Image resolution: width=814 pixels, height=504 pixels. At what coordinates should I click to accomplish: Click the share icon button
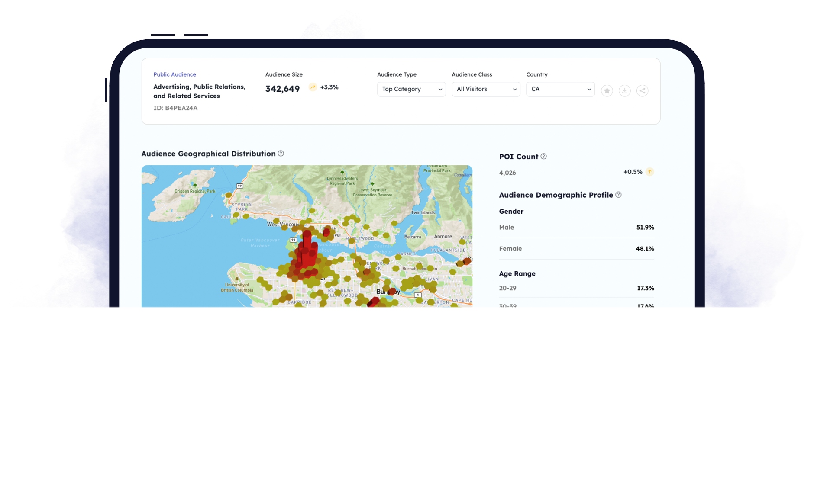pyautogui.click(x=642, y=91)
